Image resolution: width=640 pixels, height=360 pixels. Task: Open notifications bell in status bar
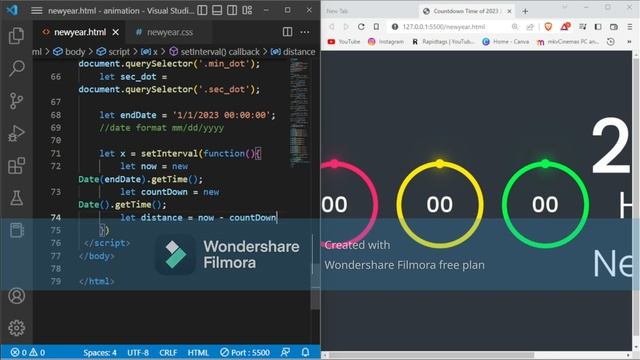click(305, 352)
